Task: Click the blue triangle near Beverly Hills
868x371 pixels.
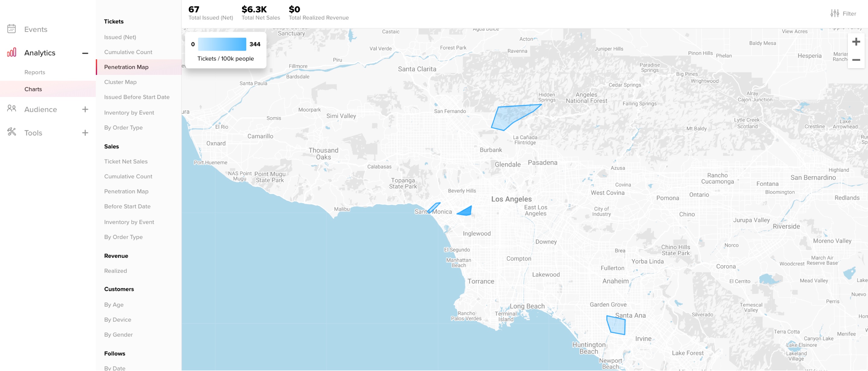Action: click(x=466, y=211)
